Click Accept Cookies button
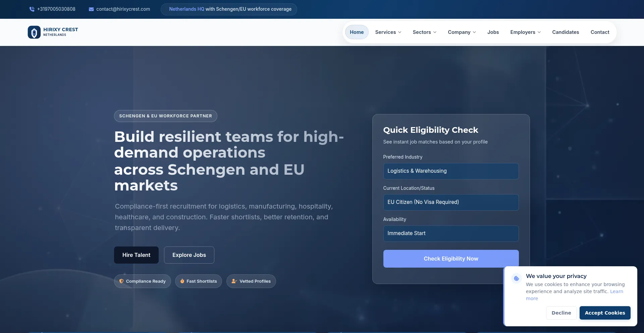This screenshot has width=644, height=333. pos(605,313)
